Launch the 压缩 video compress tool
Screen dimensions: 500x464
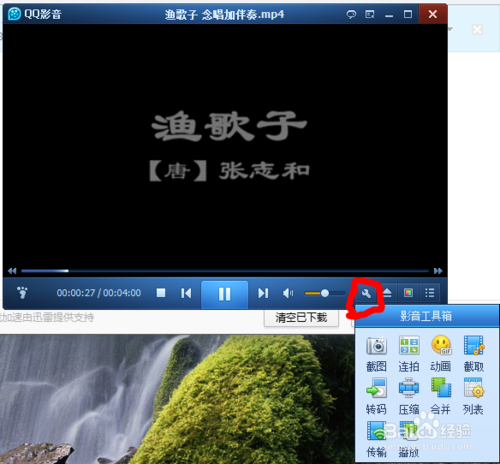click(409, 397)
